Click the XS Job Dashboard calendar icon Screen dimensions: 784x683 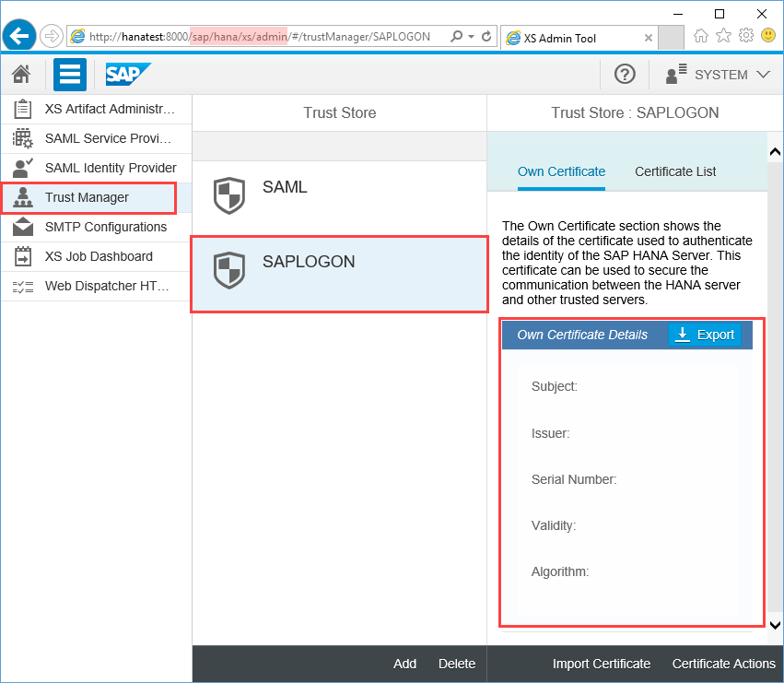pos(22,256)
